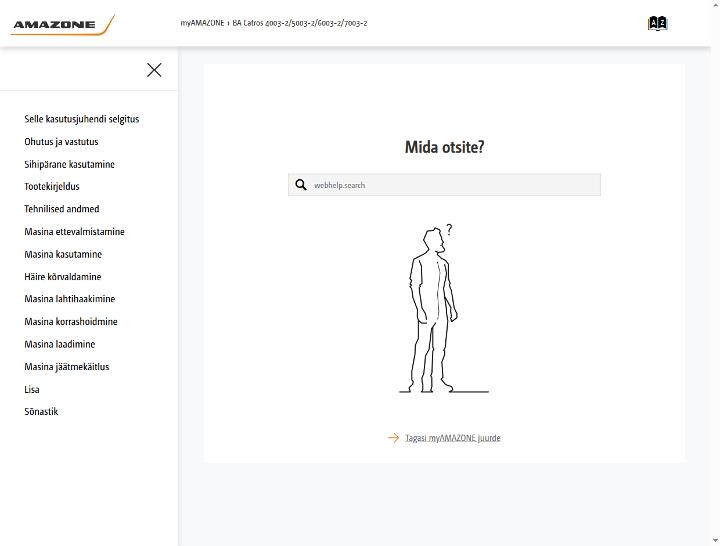Click the magnifying glass search icon
Viewport: 720px width, 546px height.
(301, 185)
